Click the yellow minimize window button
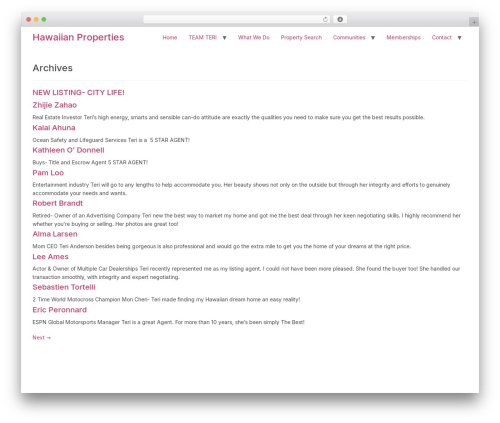The width and height of the screenshot is (500, 423). (36, 20)
